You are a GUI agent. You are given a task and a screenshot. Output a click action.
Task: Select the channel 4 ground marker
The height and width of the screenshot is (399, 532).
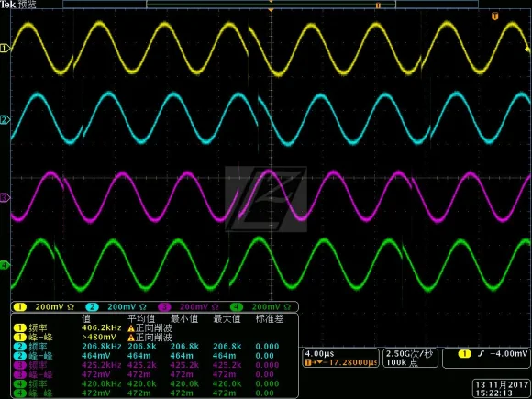point(5,265)
